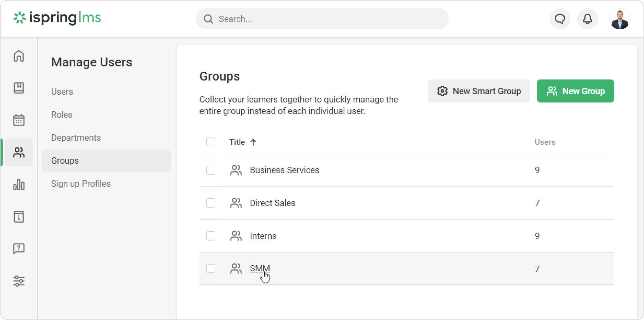
Task: Select all groups with header checkbox
Action: [211, 142]
